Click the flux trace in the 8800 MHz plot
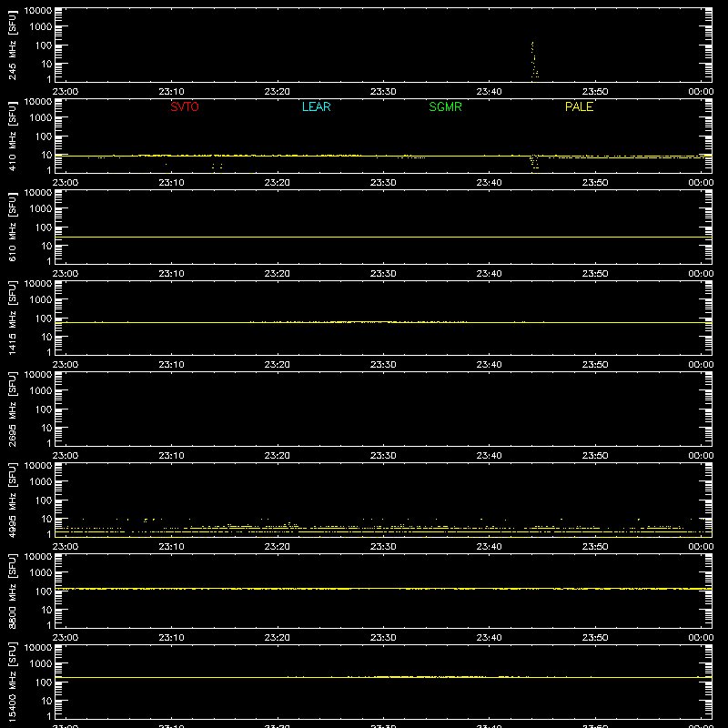Screen dimensions: 728x728 pos(383,589)
